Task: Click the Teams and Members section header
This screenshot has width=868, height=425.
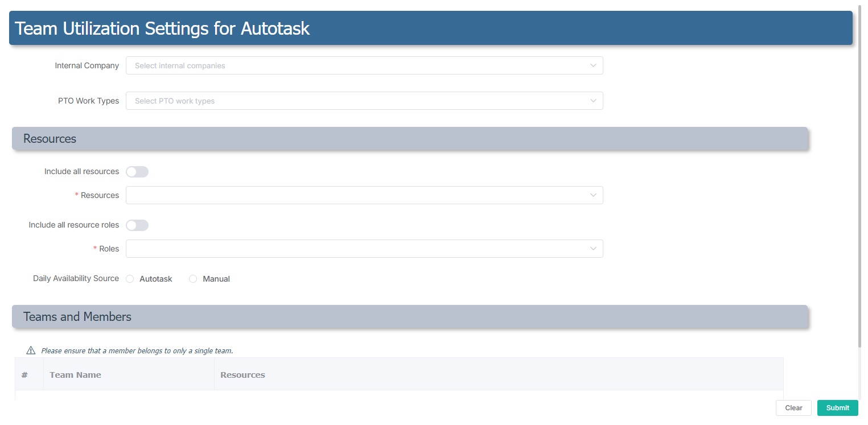Action: click(x=228, y=316)
